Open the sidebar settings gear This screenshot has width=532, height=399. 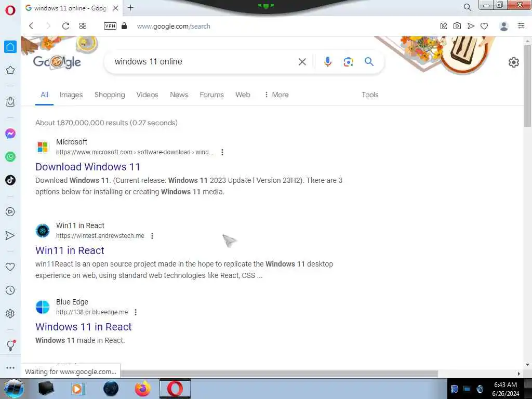(x=10, y=313)
